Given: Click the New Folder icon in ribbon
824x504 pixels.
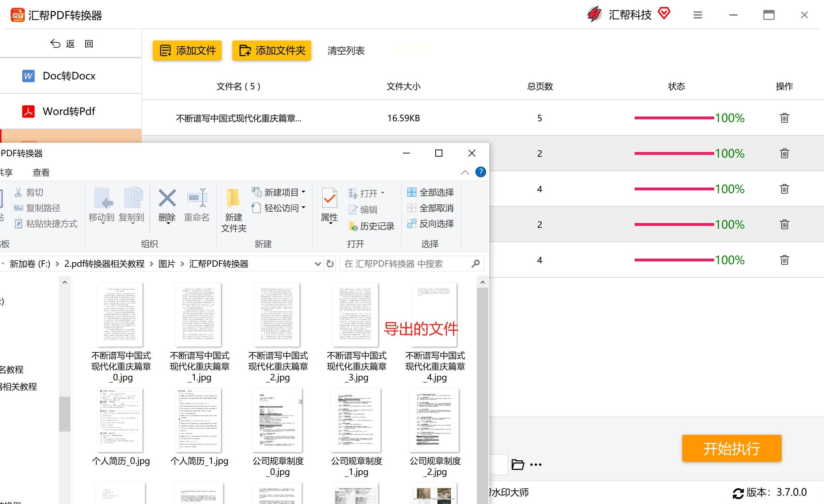Looking at the screenshot, I should [233, 198].
